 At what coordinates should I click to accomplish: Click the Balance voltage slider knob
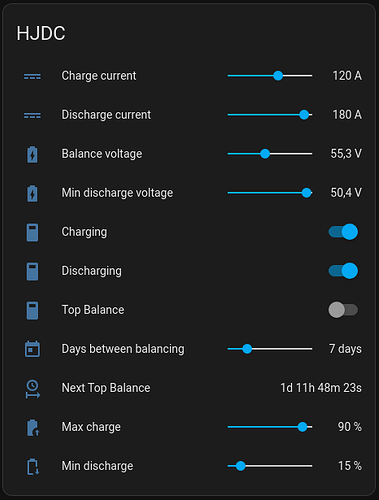pos(265,154)
